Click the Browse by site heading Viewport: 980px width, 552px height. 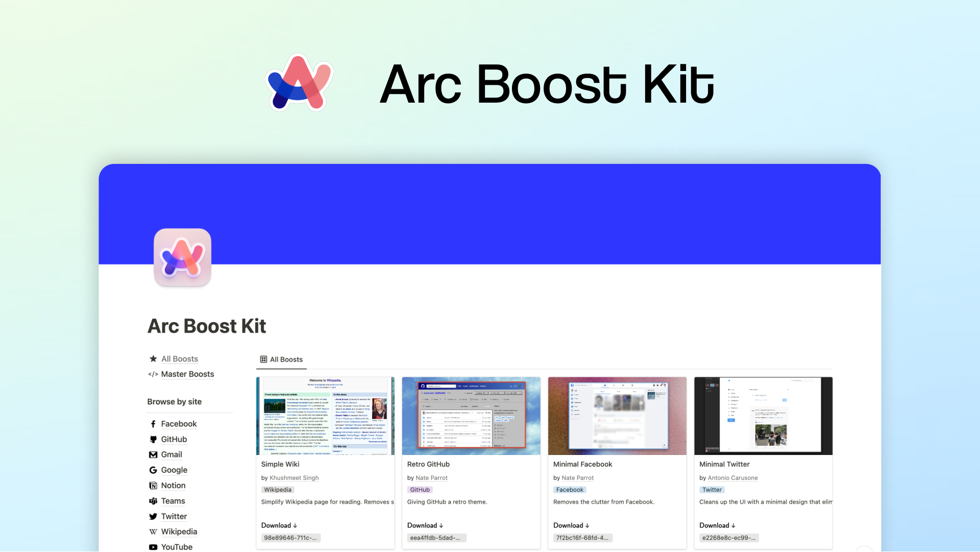pyautogui.click(x=175, y=402)
